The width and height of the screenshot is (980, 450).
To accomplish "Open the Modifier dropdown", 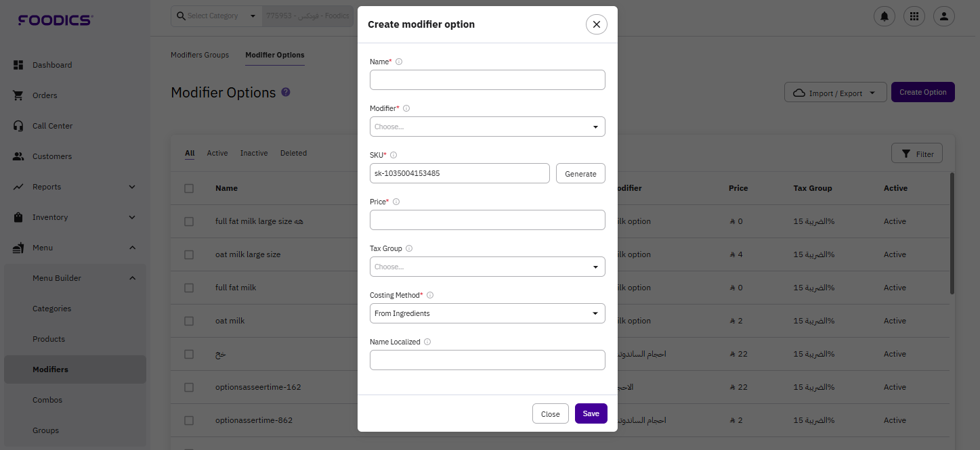I will (487, 127).
